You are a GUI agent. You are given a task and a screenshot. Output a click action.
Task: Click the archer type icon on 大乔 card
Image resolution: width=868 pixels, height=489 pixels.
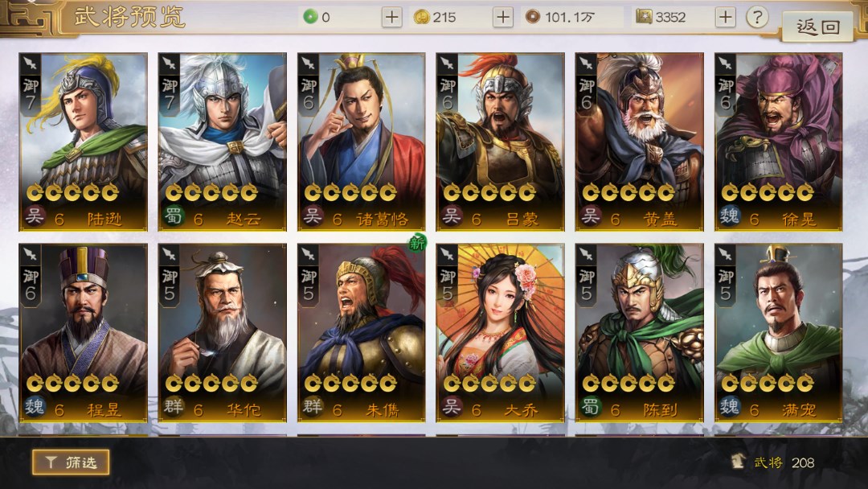click(x=447, y=254)
